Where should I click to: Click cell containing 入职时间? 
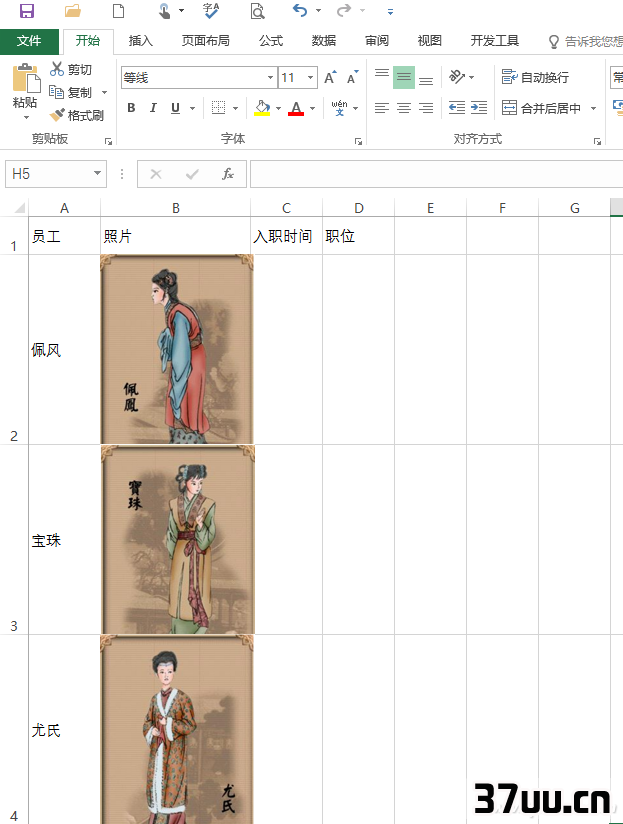point(286,236)
